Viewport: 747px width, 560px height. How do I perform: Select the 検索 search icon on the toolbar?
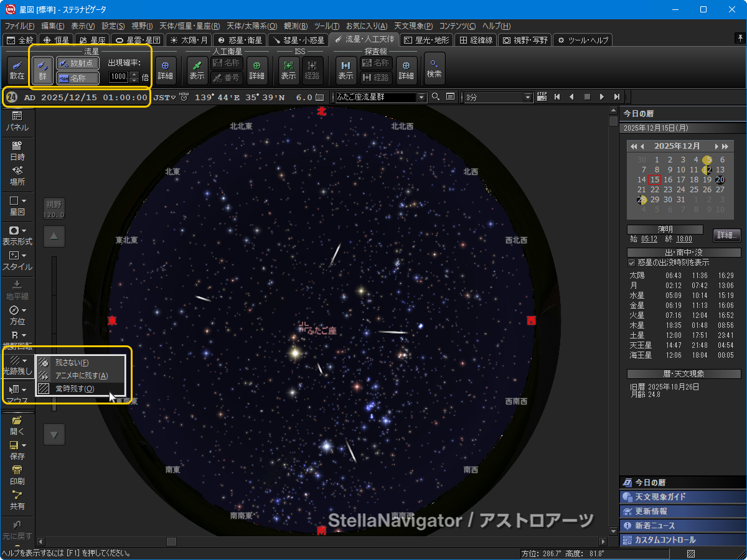pos(434,68)
